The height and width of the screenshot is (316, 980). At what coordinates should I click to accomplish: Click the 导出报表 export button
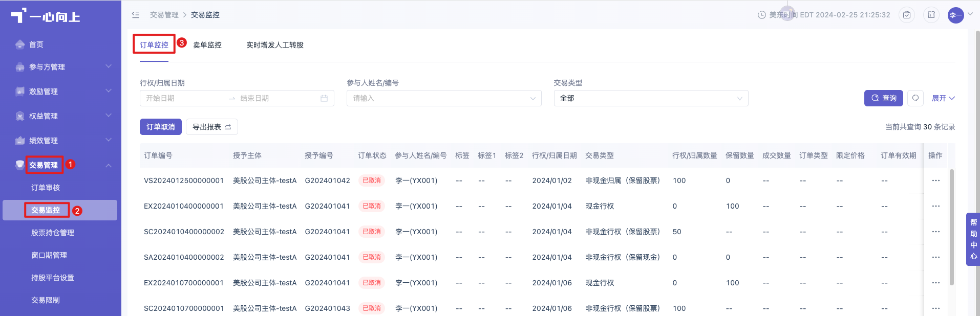pos(212,127)
